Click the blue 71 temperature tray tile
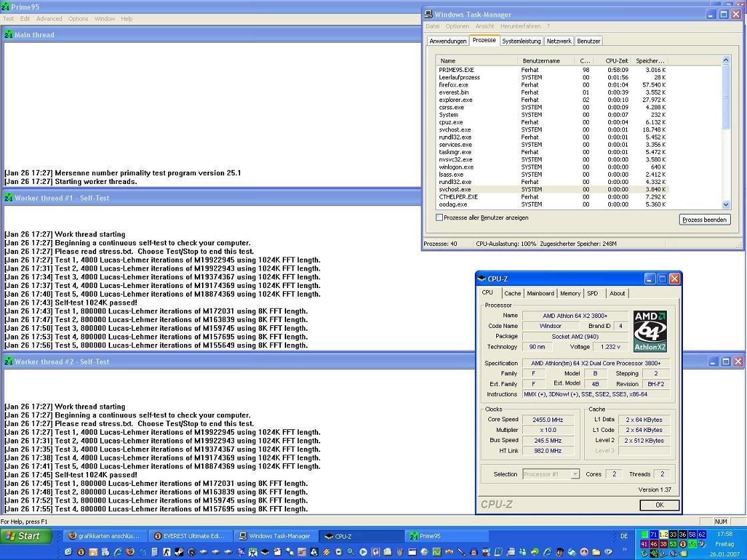This screenshot has height=560, width=747. point(654,535)
